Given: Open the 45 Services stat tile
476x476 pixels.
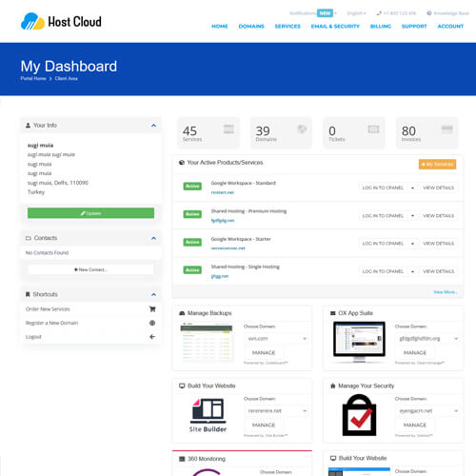Looking at the screenshot, I should click(x=208, y=133).
